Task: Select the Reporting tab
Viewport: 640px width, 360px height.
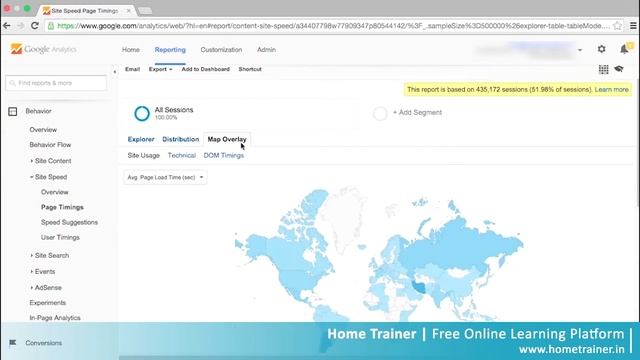Action: (170, 50)
